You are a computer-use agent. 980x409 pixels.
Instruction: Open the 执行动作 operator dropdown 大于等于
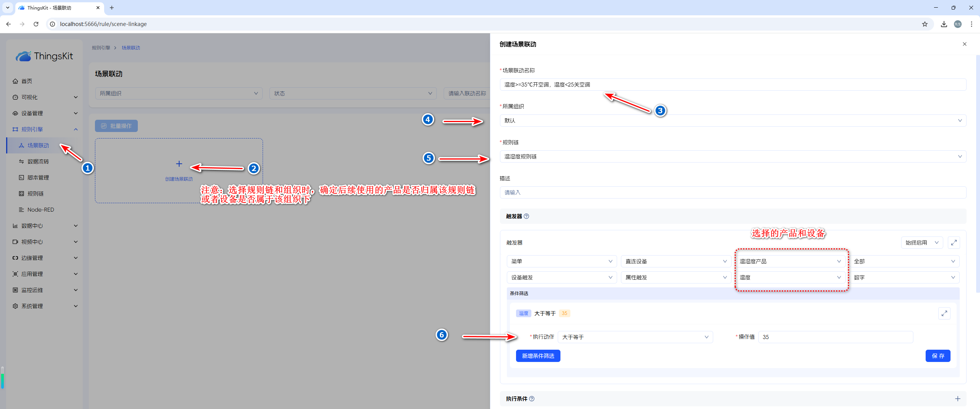pos(635,337)
